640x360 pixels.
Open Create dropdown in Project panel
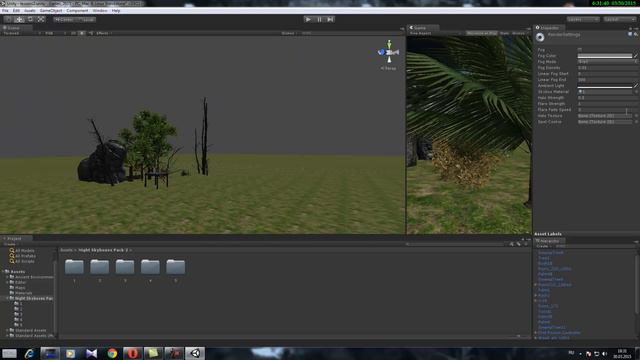tap(10, 244)
